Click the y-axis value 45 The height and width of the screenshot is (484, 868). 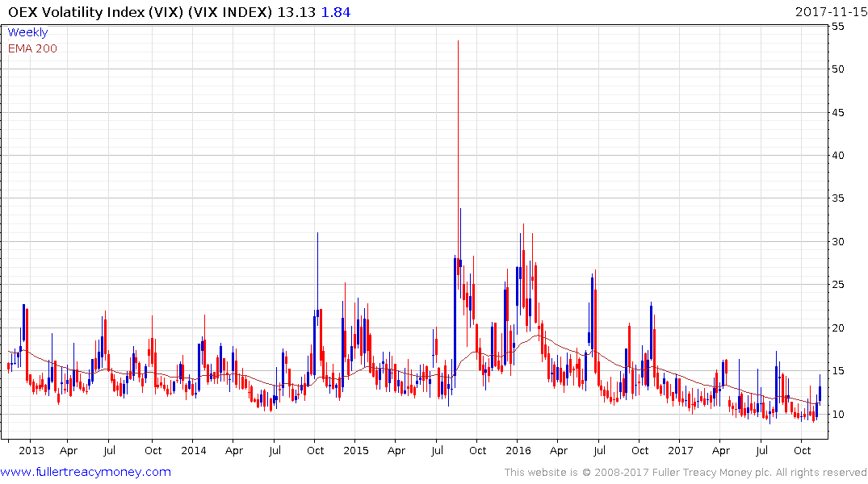(837, 113)
